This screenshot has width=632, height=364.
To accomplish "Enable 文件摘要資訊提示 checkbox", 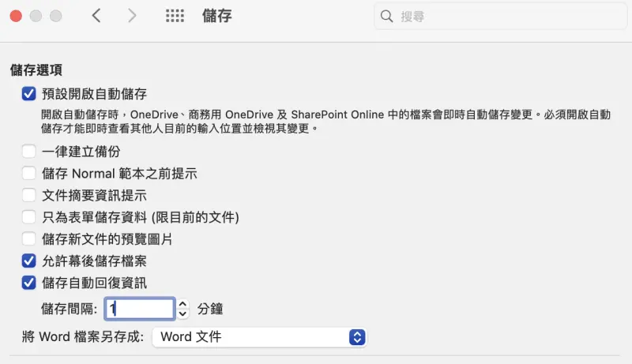I will [x=28, y=195].
